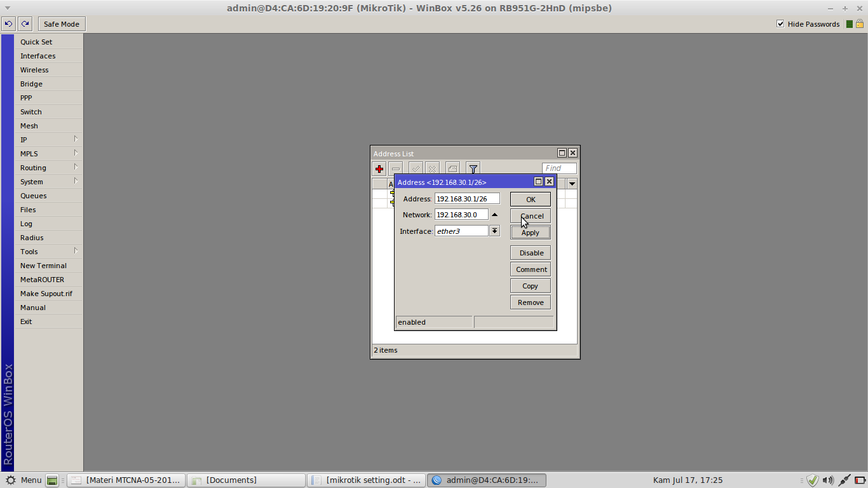
Task: Open Bridge in sidebar
Action: 49,84
